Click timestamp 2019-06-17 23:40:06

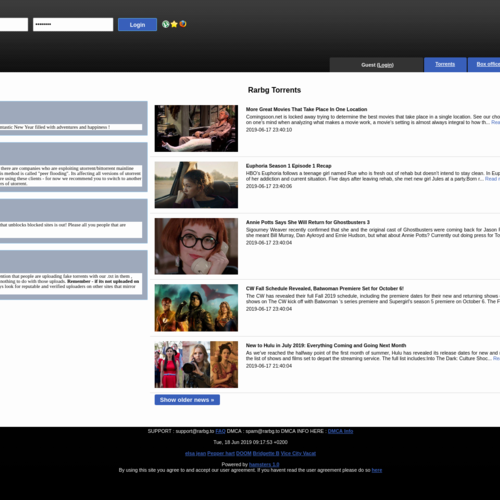point(269,186)
